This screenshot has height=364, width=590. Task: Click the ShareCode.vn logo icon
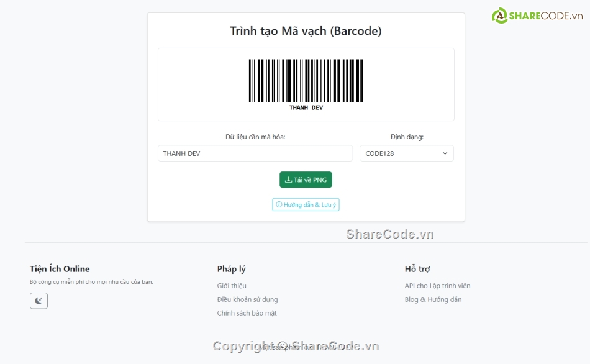(500, 16)
